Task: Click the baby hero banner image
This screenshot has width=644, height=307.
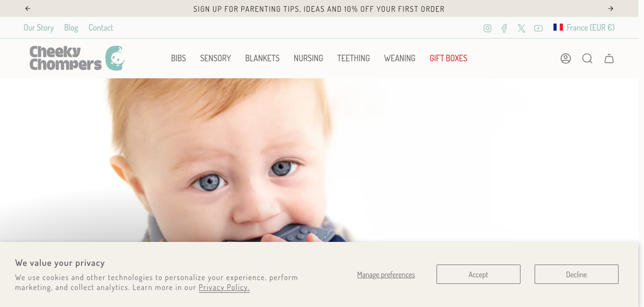Action: (x=322, y=160)
